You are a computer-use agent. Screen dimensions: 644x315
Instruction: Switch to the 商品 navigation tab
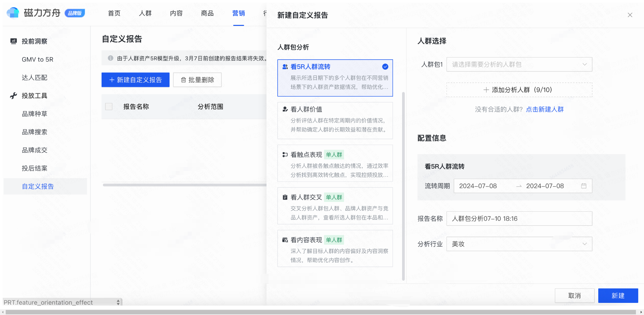click(x=207, y=13)
